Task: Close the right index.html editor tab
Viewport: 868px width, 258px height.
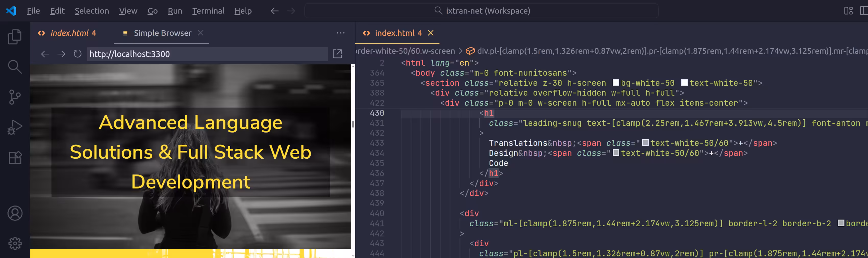Action: (431, 33)
